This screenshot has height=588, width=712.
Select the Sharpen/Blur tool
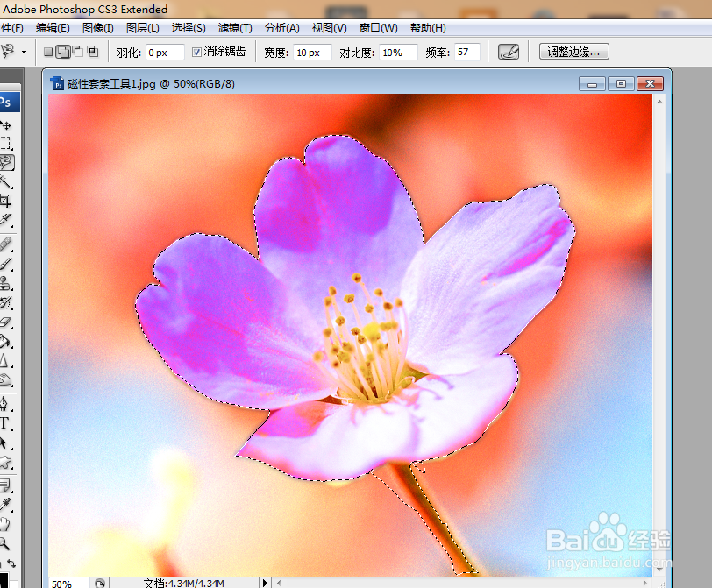point(6,361)
